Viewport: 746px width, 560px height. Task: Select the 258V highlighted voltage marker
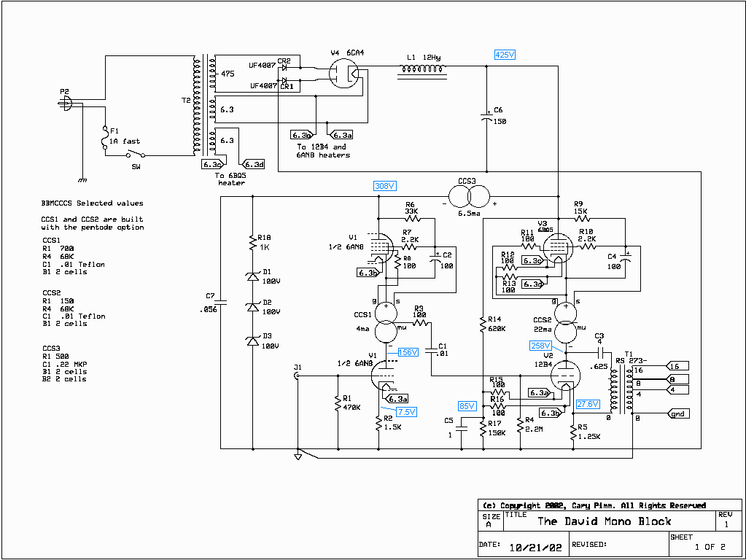pyautogui.click(x=540, y=346)
